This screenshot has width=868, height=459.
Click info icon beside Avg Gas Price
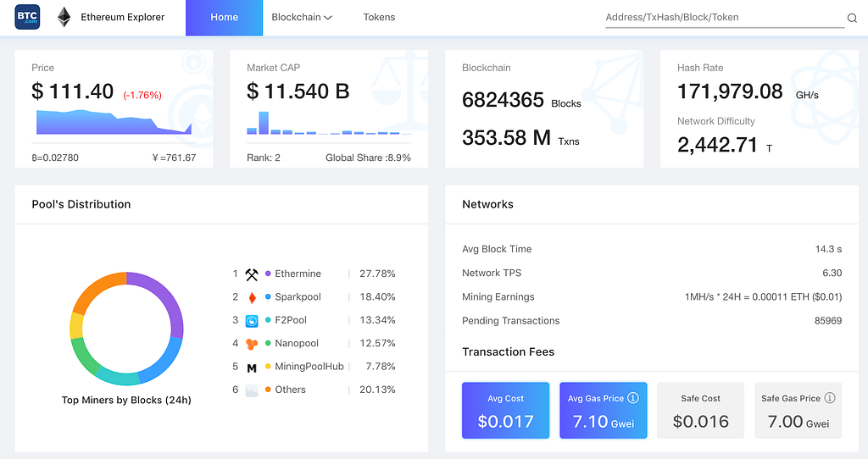tap(632, 398)
